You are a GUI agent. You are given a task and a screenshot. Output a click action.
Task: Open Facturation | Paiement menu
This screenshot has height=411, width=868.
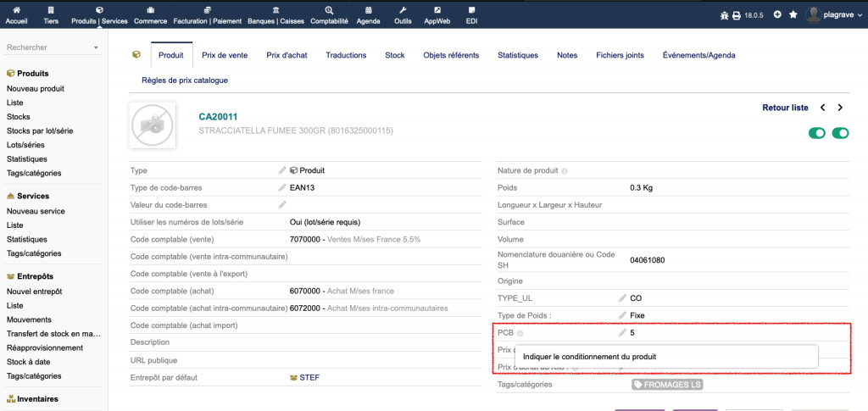pos(208,15)
